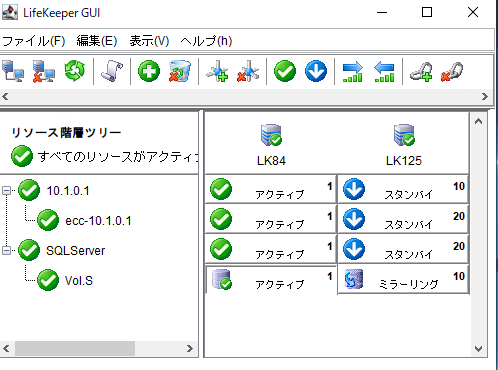498x370 pixels.
Task: Click the Delete resource hierarchy bin icon
Action: pyautogui.click(x=180, y=71)
